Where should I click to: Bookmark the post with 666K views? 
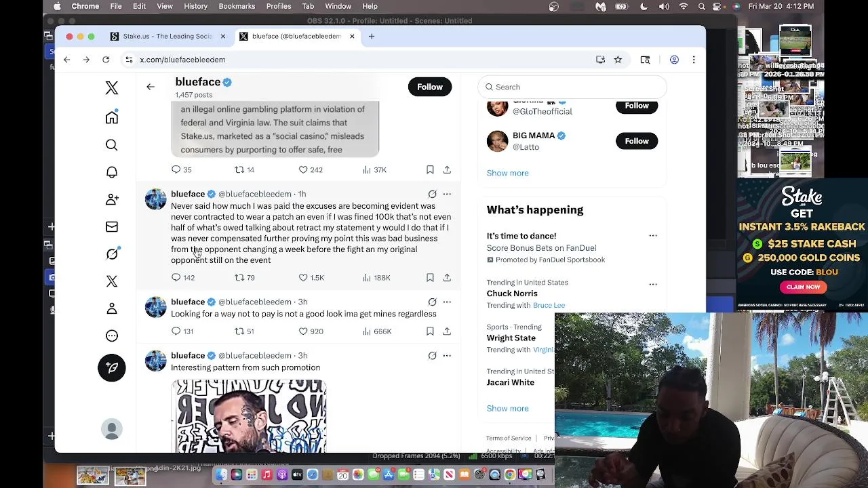pyautogui.click(x=430, y=331)
